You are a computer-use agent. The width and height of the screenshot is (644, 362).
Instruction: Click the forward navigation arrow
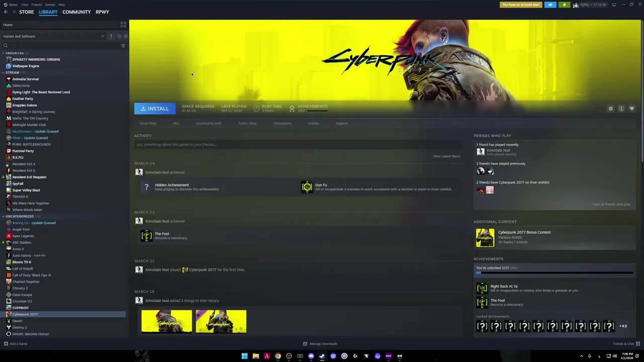click(14, 12)
